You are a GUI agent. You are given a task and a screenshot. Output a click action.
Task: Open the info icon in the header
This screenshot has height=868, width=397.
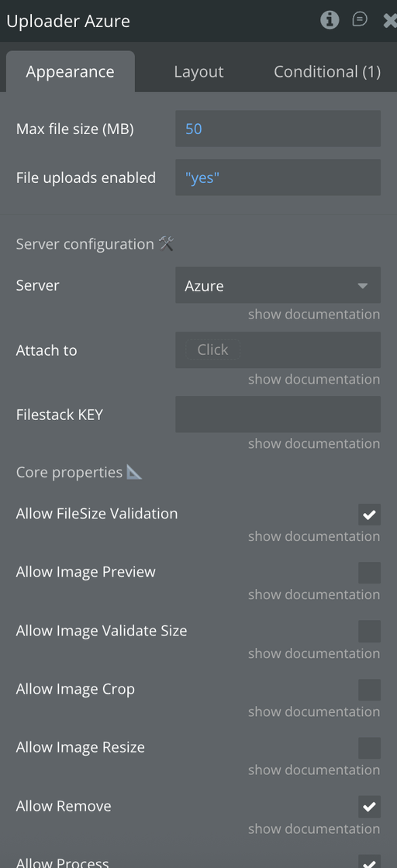coord(330,20)
